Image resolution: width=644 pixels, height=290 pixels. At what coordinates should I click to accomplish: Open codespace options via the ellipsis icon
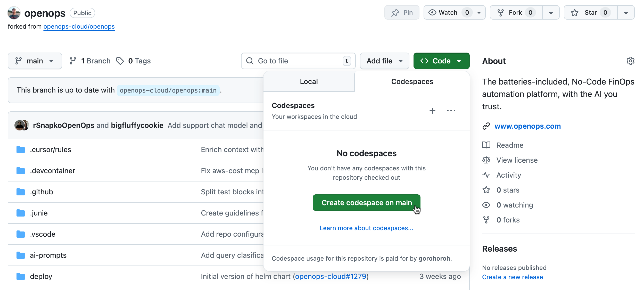[x=451, y=111]
